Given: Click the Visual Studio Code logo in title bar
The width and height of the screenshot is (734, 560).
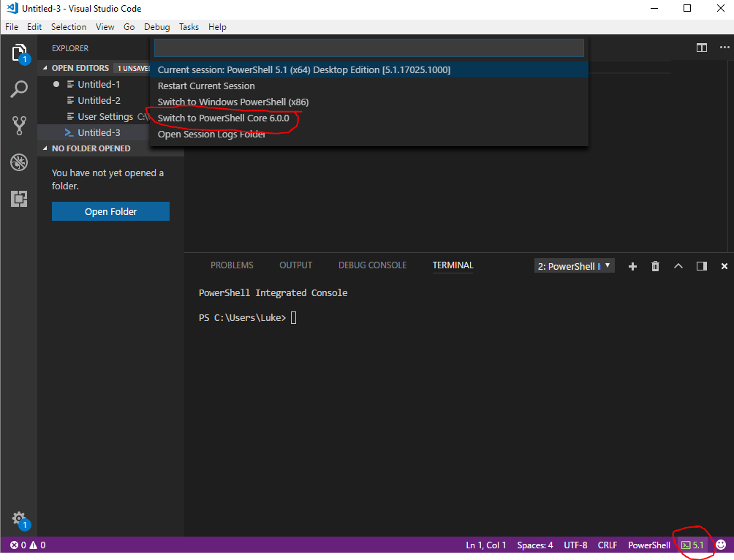Looking at the screenshot, I should (x=12, y=9).
